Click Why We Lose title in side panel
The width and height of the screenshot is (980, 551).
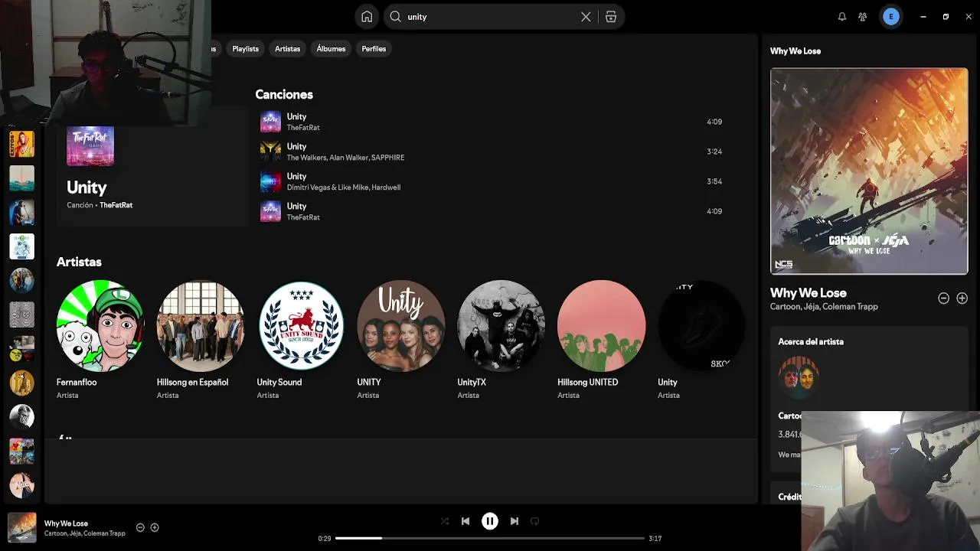point(808,293)
